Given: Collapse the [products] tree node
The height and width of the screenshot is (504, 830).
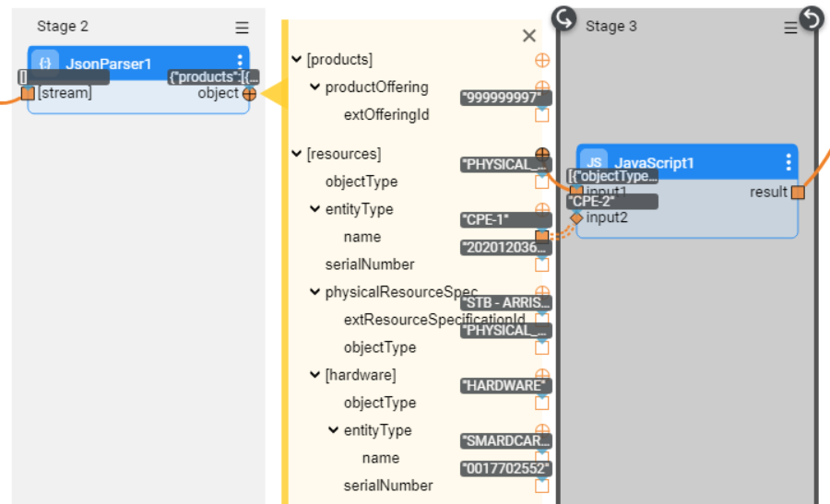Looking at the screenshot, I should 297,60.
